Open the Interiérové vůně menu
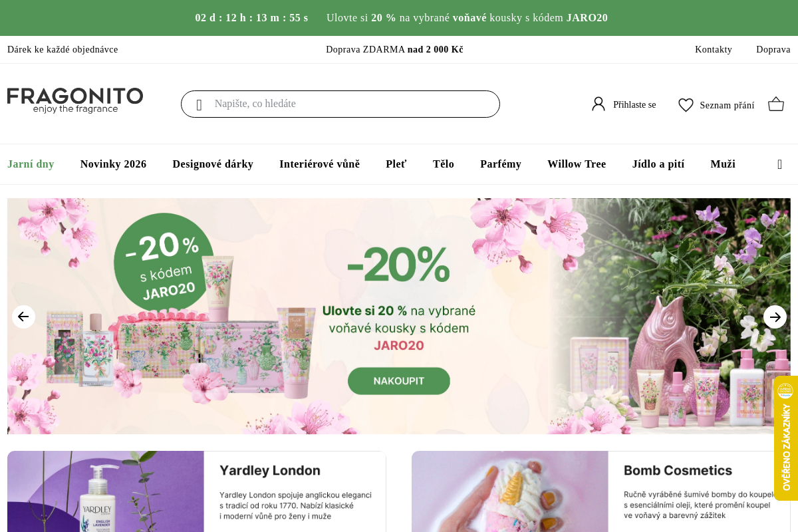The width and height of the screenshot is (798, 532). 319,164
